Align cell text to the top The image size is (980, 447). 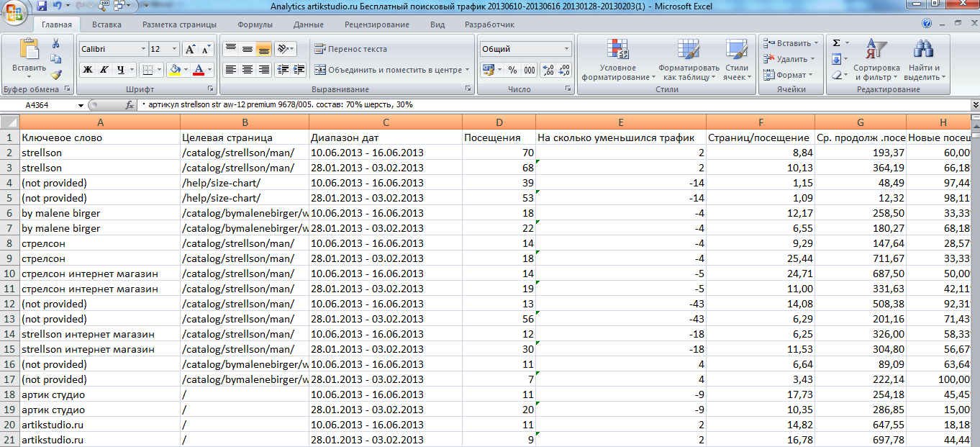pyautogui.click(x=230, y=49)
